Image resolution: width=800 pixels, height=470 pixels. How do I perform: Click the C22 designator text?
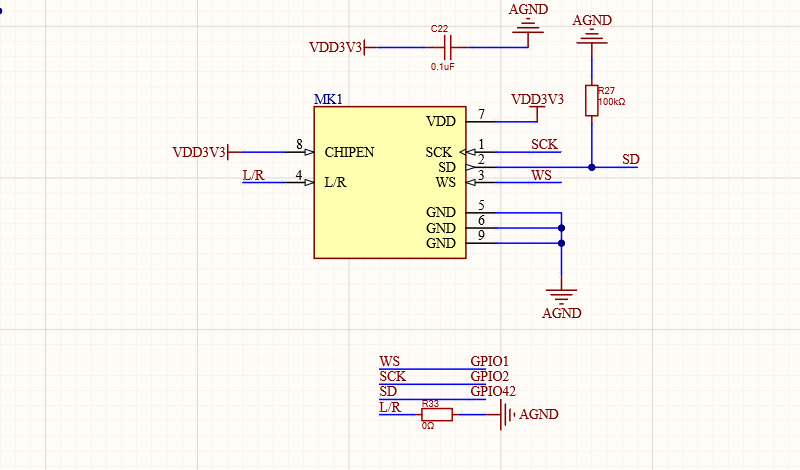(x=439, y=29)
